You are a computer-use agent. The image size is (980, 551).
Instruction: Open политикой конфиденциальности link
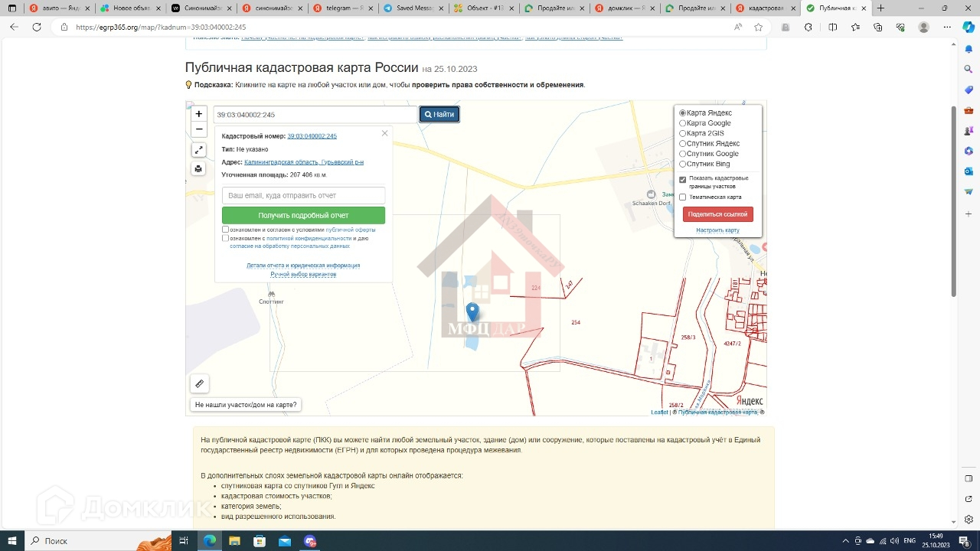pyautogui.click(x=309, y=238)
